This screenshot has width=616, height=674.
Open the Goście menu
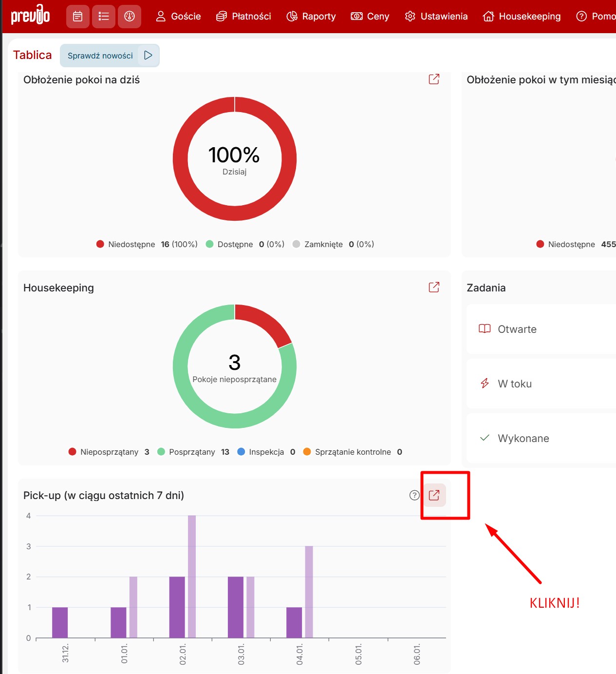[x=178, y=17]
